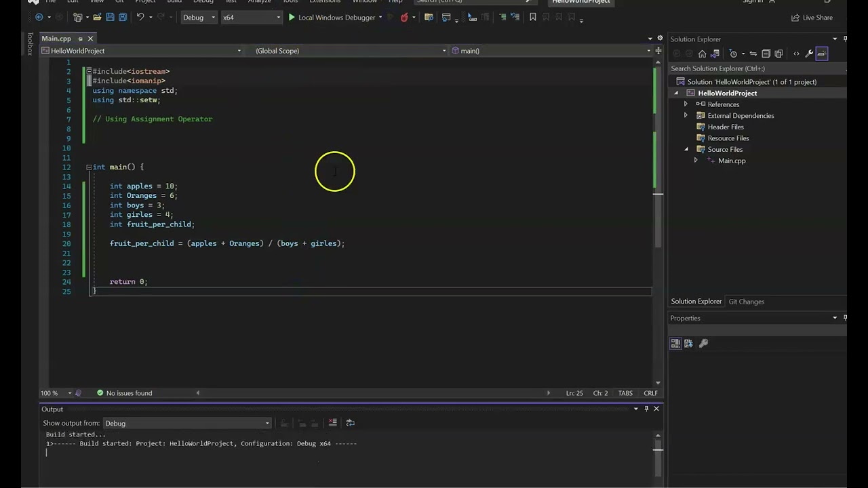Screen dimensions: 868x488
Task: Click the Property Pages wrench icon
Action: tap(703, 344)
